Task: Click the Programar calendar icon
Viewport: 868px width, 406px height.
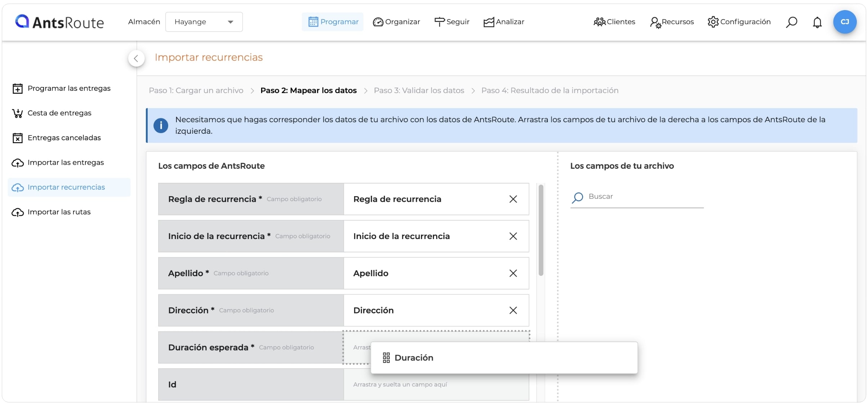Action: tap(313, 22)
